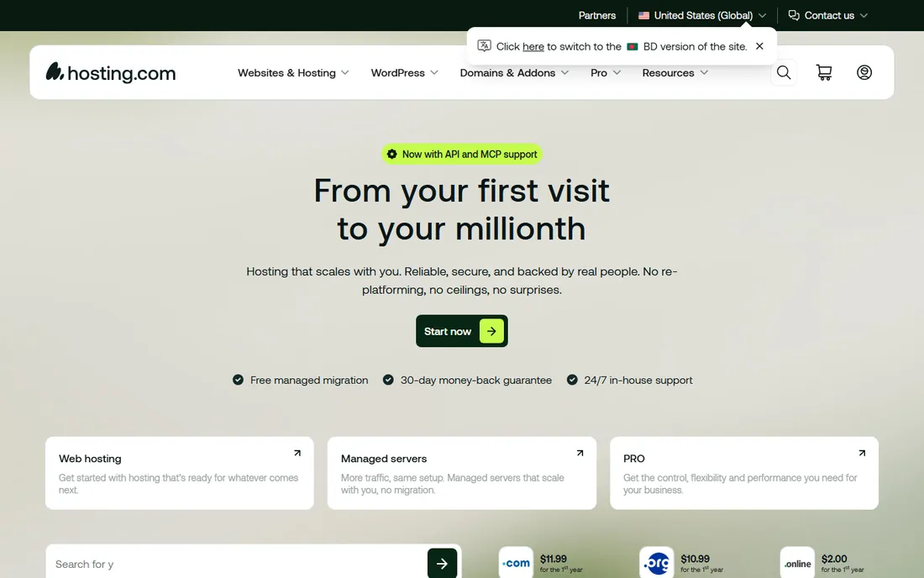The width and height of the screenshot is (924, 578).
Task: Expand Resources menu
Action: (x=675, y=72)
